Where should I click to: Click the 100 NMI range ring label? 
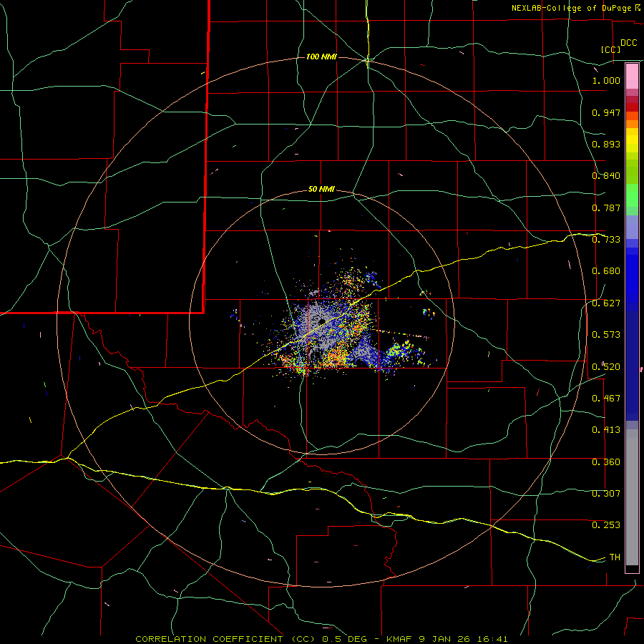pos(321,57)
